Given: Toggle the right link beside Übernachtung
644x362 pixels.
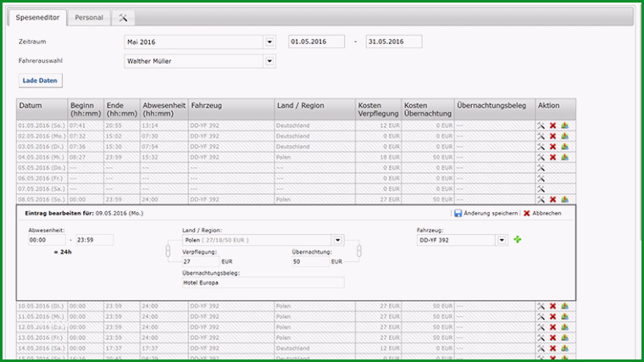Looking at the screenshot, I should pos(359,251).
